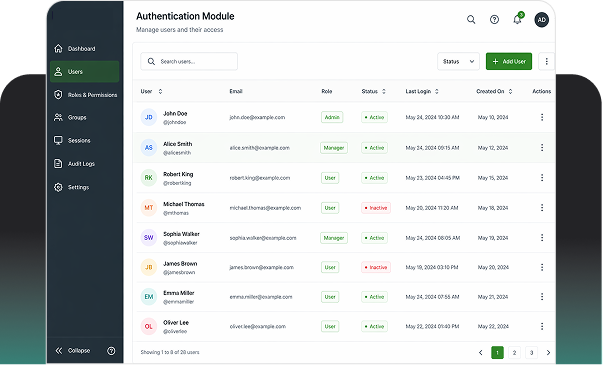Viewport: 603px width, 365px height.
Task: Click the MT avatar of Michael Thomas
Action: click(x=148, y=208)
